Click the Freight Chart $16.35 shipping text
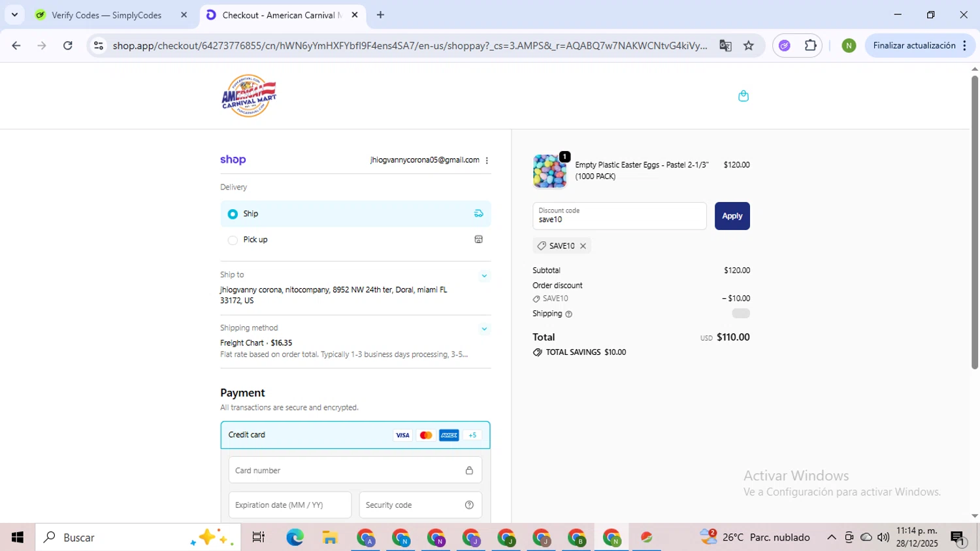Image resolution: width=980 pixels, height=551 pixels. (x=256, y=342)
